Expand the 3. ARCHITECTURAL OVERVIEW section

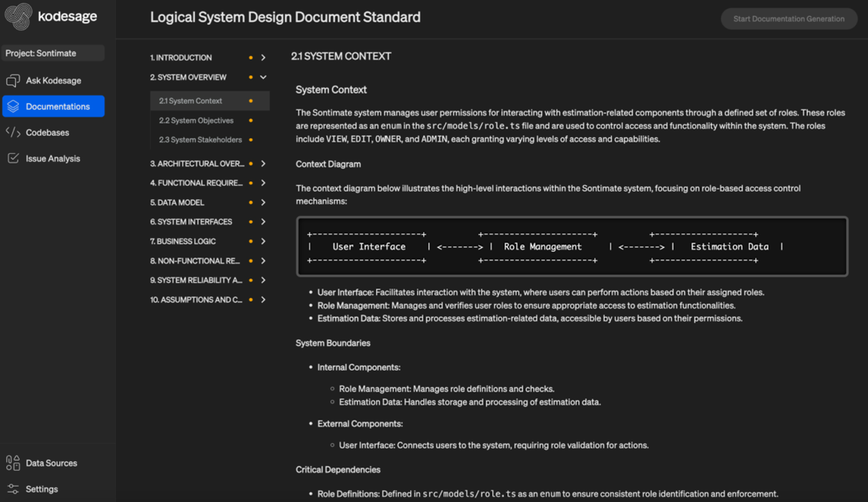(264, 163)
